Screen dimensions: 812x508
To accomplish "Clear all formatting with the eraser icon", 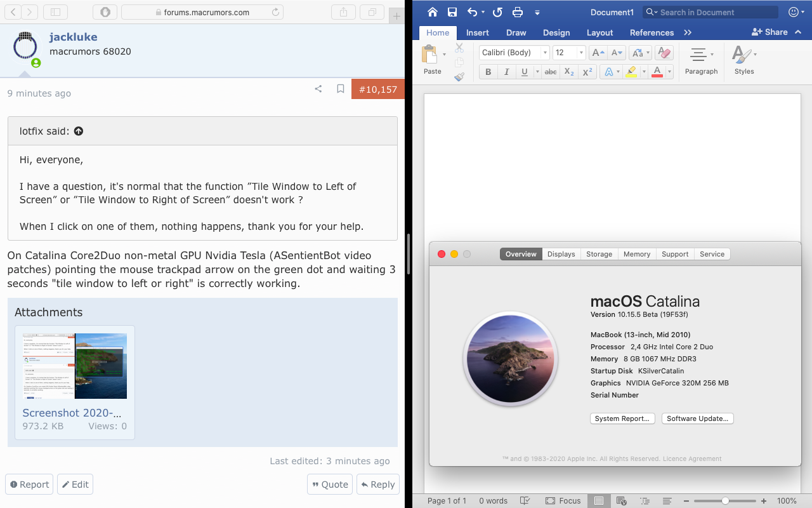I will click(664, 53).
